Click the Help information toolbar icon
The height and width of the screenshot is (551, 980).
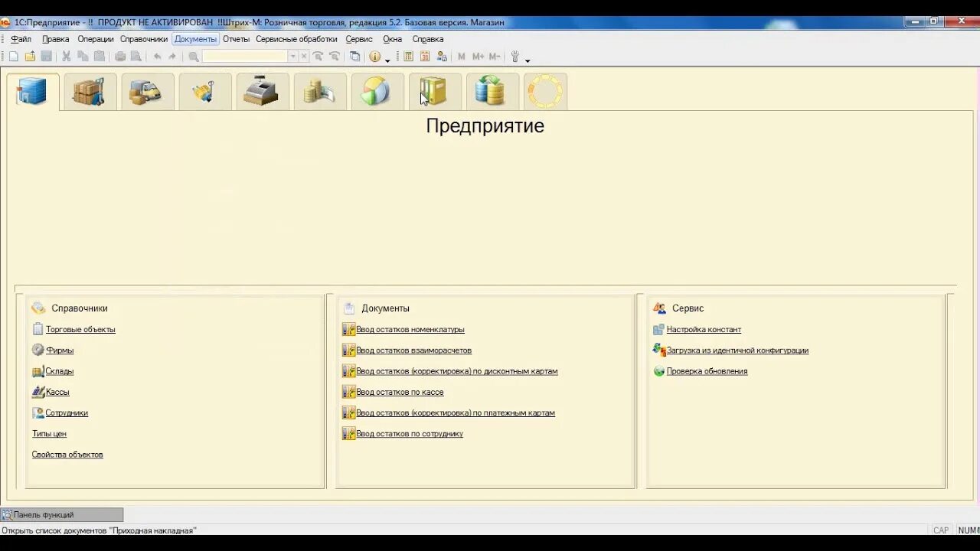[x=374, y=57]
